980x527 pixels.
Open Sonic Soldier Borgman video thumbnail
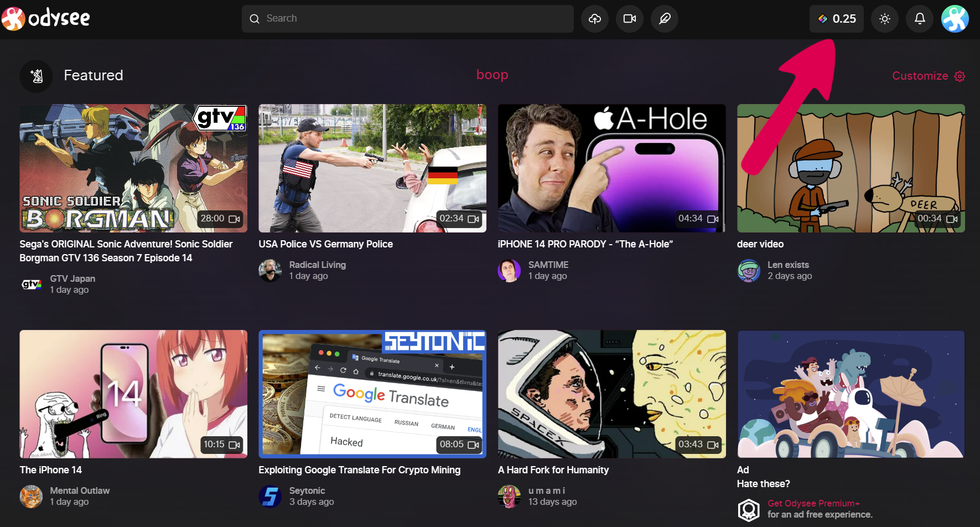pyautogui.click(x=133, y=168)
